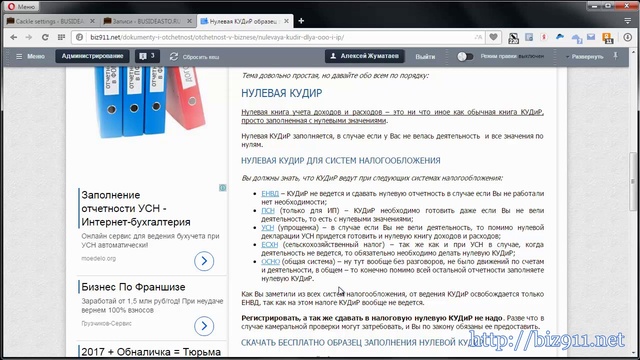Click the AdChoices info icon
The height and width of the screenshot is (360, 640).
point(222,188)
